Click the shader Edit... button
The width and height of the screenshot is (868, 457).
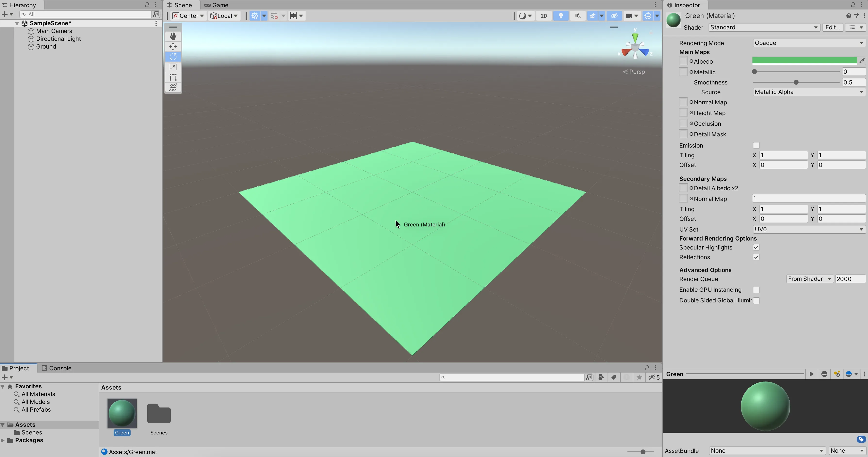click(x=832, y=27)
